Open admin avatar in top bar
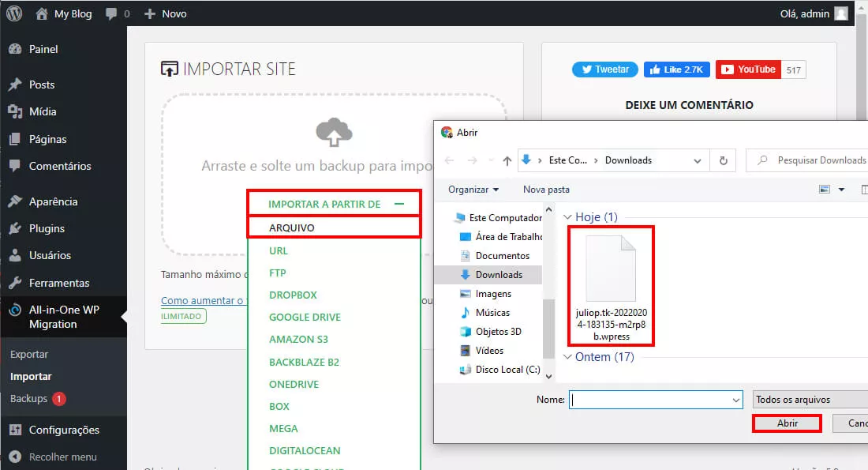Screen dimensions: 868x470 [x=841, y=14]
